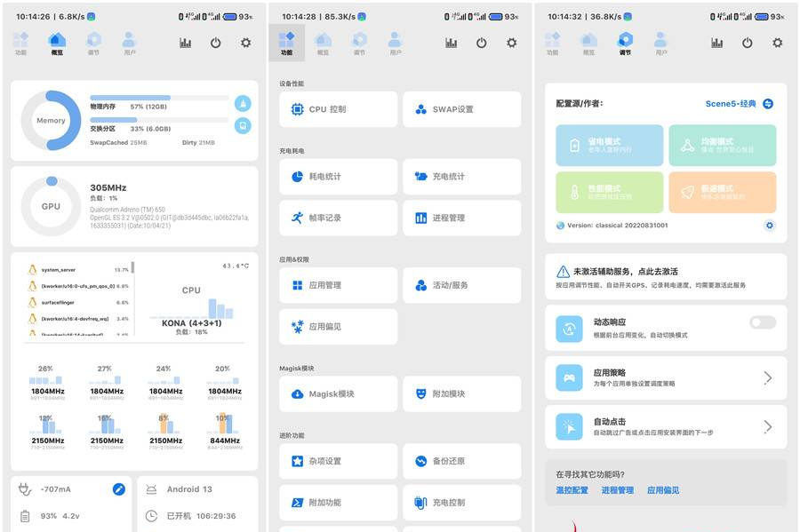Tap the 844MHz CPU core cell

(225, 431)
